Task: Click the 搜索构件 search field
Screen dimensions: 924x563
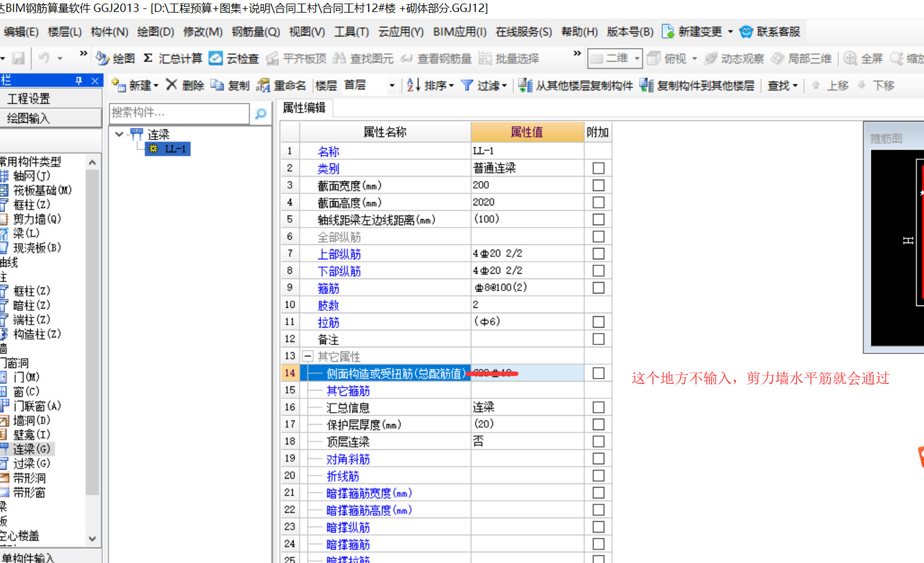Action: point(179,113)
